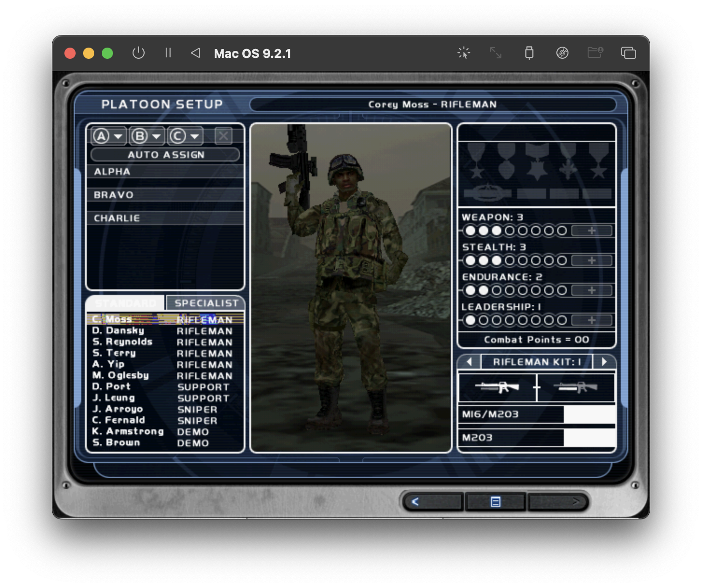Screen dimensions: 702x588
Task: Select soldier C. Moss
Action: click(165, 319)
